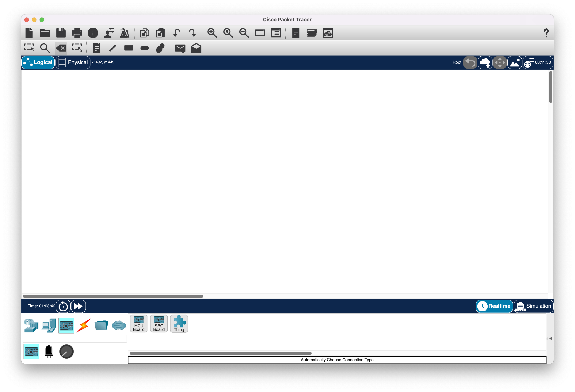Select the Inspect magnifier tool
The image size is (575, 392).
coord(45,48)
